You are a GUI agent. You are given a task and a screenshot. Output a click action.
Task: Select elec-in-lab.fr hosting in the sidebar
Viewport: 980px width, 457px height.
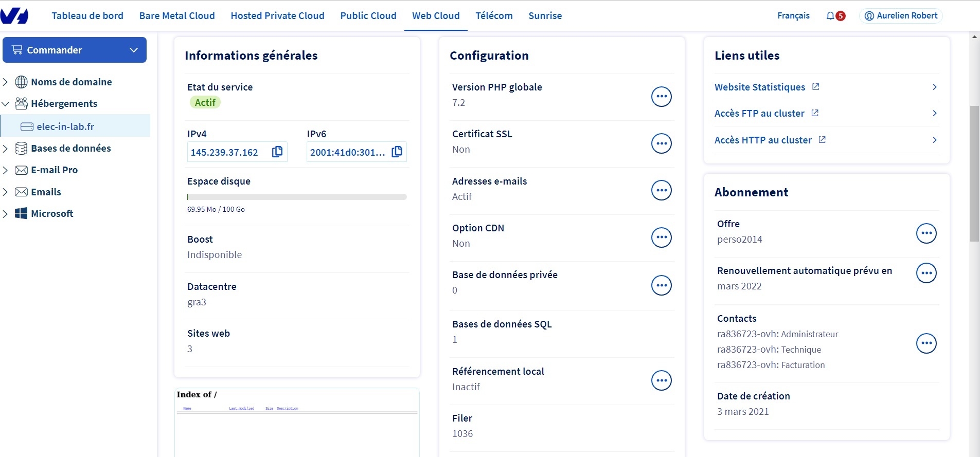pyautogui.click(x=65, y=126)
